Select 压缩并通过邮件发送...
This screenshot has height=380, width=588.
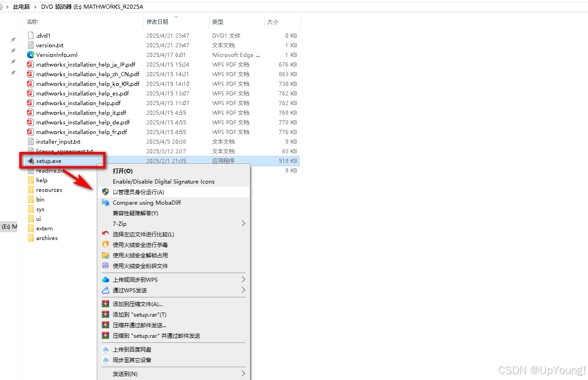[174, 325]
